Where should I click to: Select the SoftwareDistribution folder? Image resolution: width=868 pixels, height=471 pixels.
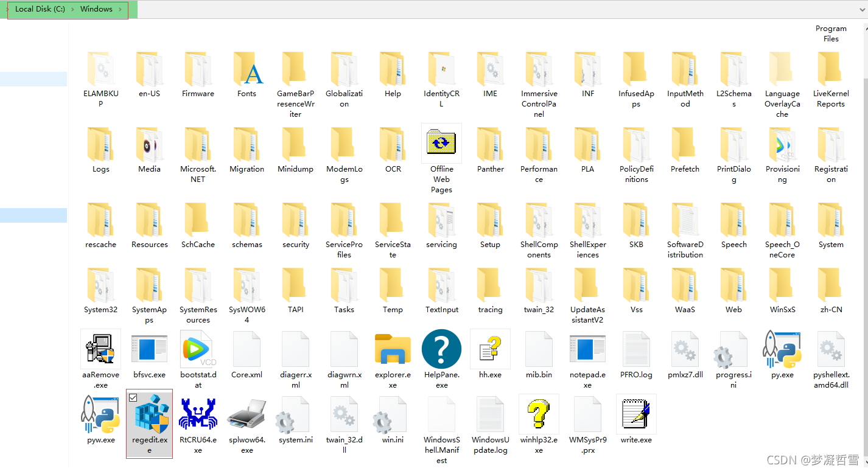tap(685, 231)
